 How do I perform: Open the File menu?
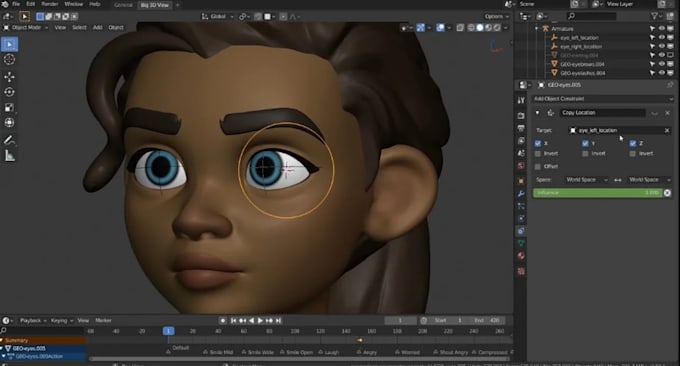coord(16,4)
